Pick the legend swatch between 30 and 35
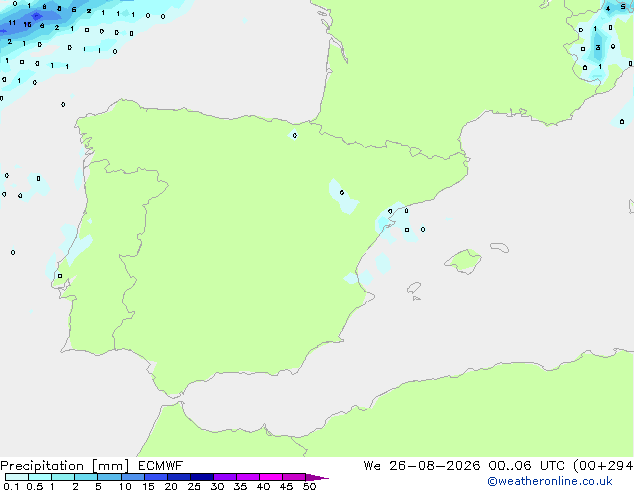634x490 pixels. pos(225,477)
